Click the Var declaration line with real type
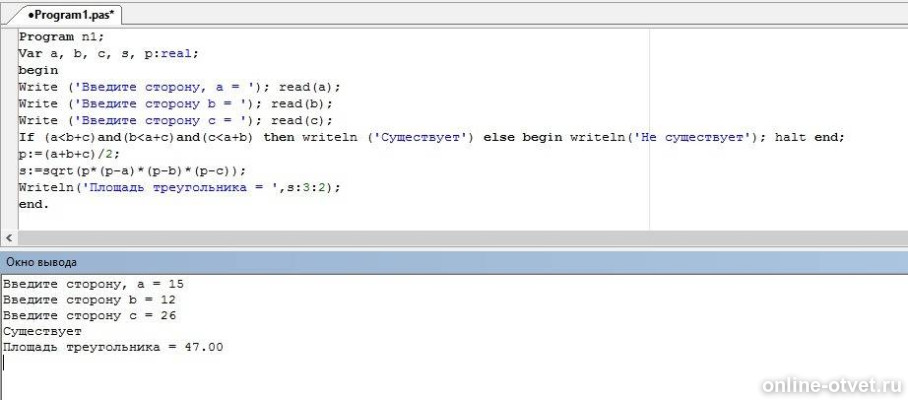 (108, 53)
